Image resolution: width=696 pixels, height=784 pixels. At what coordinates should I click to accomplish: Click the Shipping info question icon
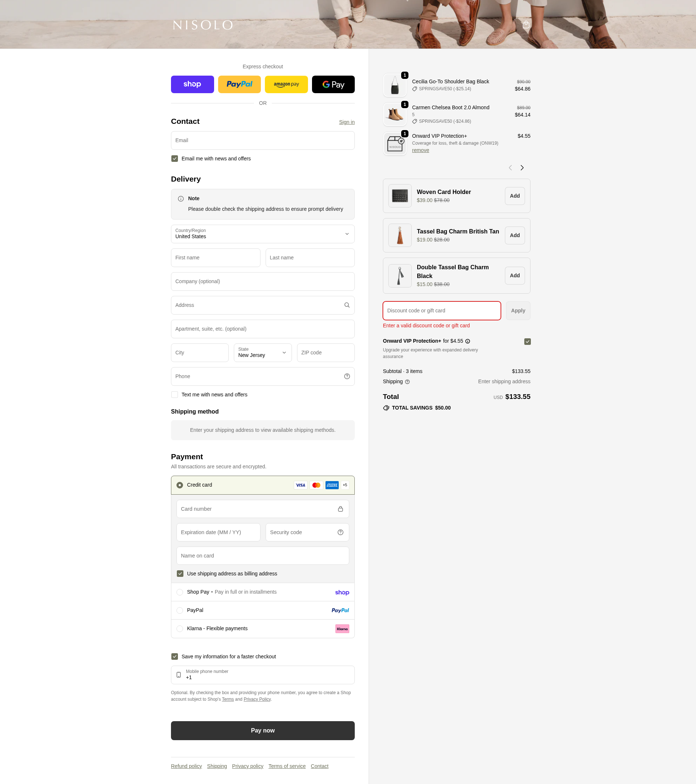[407, 382]
